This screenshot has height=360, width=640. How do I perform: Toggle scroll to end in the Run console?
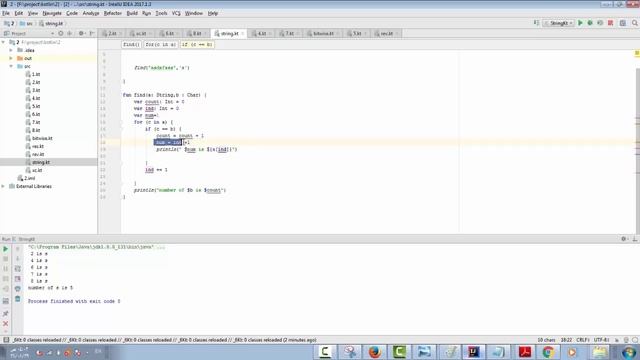[18, 279]
